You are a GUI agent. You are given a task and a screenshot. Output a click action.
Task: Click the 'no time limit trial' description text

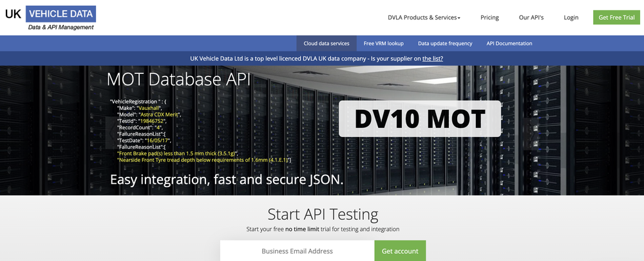pos(323,229)
